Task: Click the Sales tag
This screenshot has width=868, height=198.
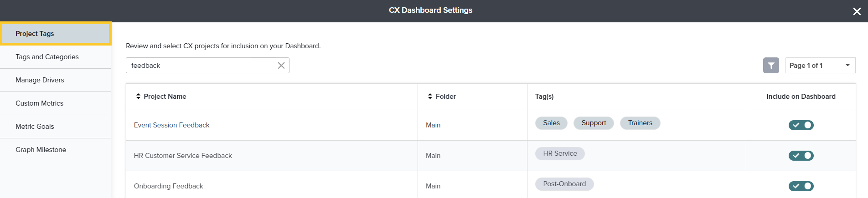Action: tap(551, 123)
